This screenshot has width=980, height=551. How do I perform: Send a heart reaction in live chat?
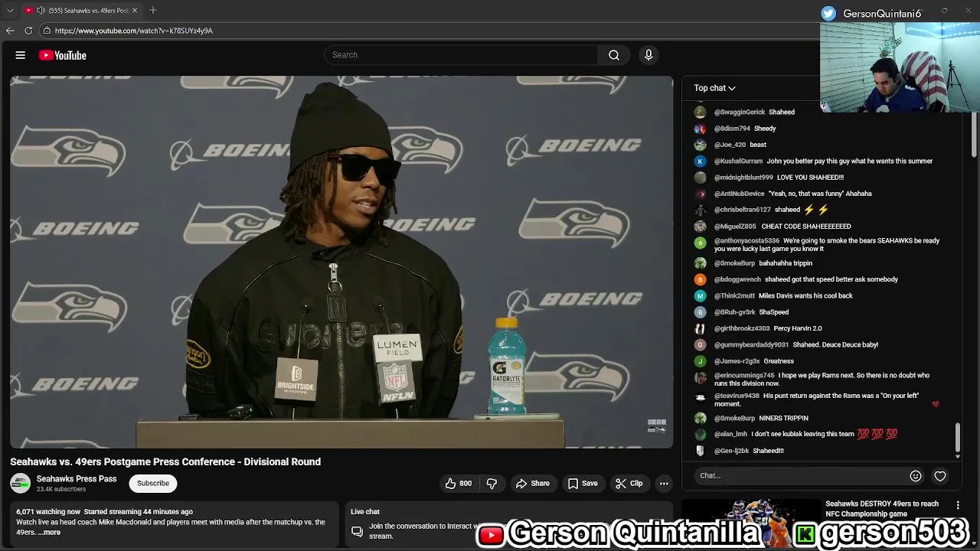click(940, 476)
